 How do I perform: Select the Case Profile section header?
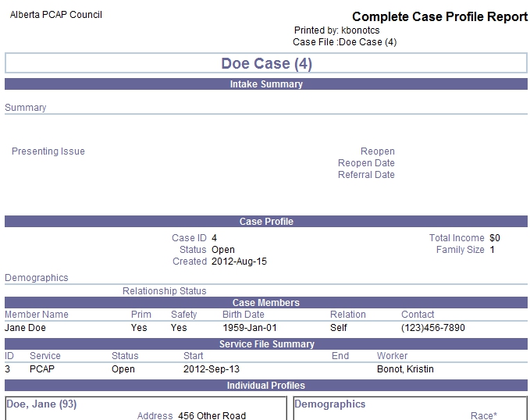tap(266, 222)
